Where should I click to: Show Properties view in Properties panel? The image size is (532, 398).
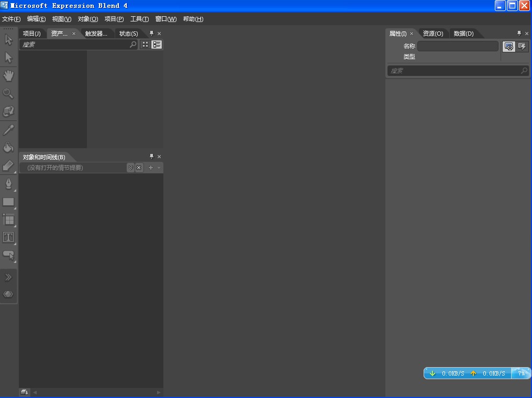coord(508,47)
